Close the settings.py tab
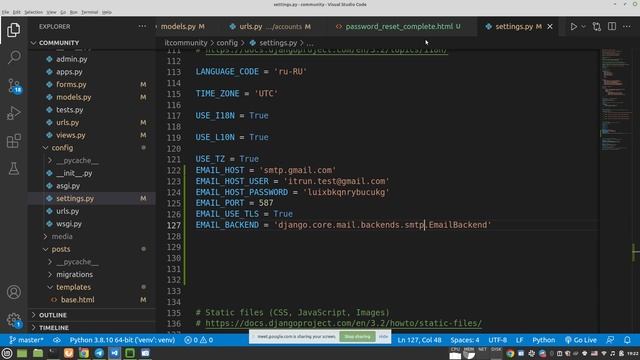Screen dimensions: 640x360 pyautogui.click(x=550, y=27)
